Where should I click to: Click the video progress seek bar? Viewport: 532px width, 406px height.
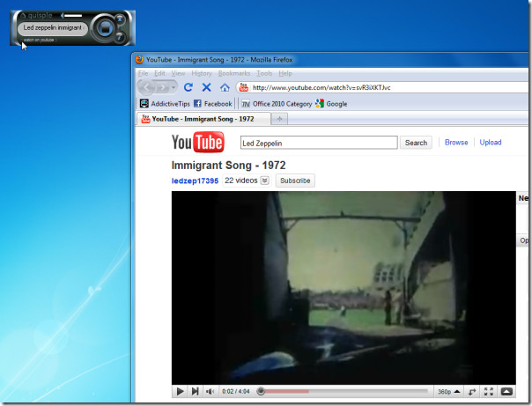coord(342,391)
